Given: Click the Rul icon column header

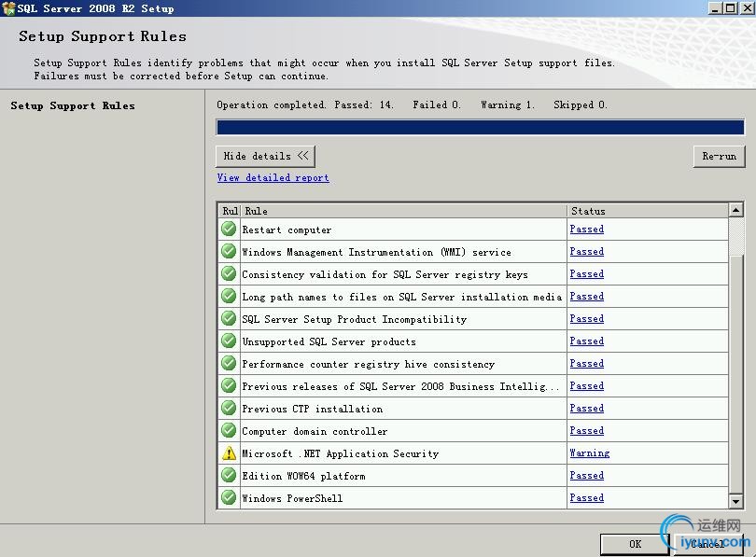Looking at the screenshot, I should pyautogui.click(x=230, y=211).
